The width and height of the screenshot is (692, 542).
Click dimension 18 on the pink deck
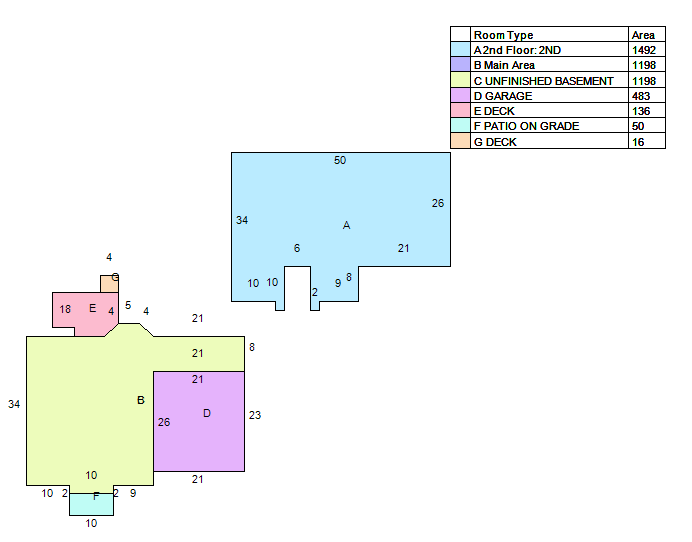click(65, 309)
